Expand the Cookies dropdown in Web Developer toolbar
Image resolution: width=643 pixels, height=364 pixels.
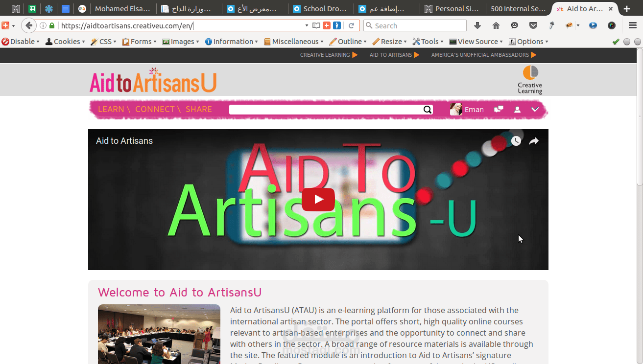tap(64, 42)
